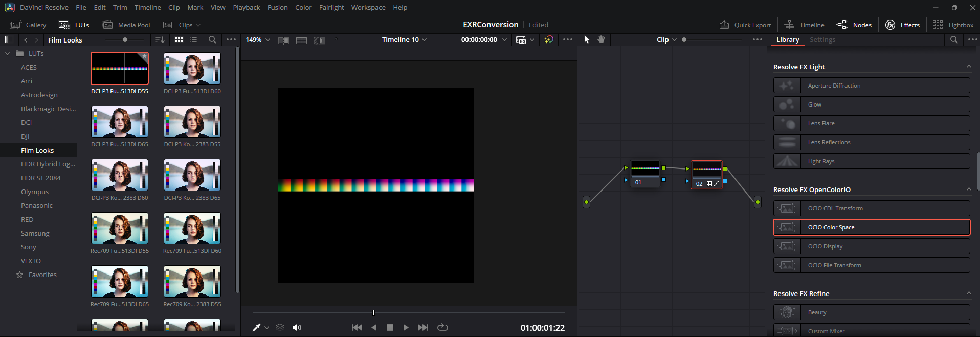Enable the image wipe viewer mode
Screen dimensions: 980x337
coord(283,40)
